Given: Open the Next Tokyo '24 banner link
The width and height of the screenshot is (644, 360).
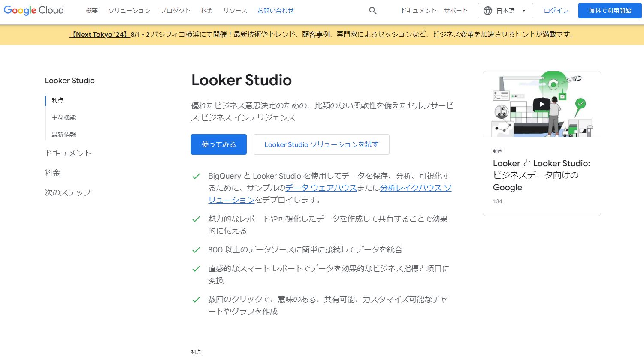Looking at the screenshot, I should click(100, 34).
